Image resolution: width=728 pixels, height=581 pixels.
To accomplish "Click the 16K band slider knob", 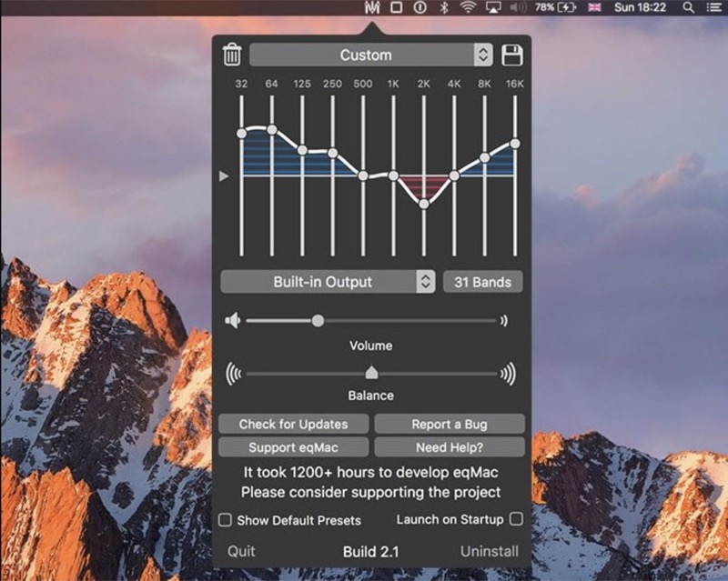I will [x=515, y=144].
